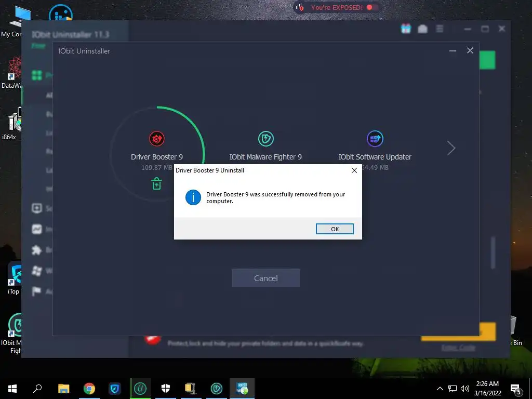Show hidden system tray icons
The height and width of the screenshot is (399, 532).
(x=440, y=389)
